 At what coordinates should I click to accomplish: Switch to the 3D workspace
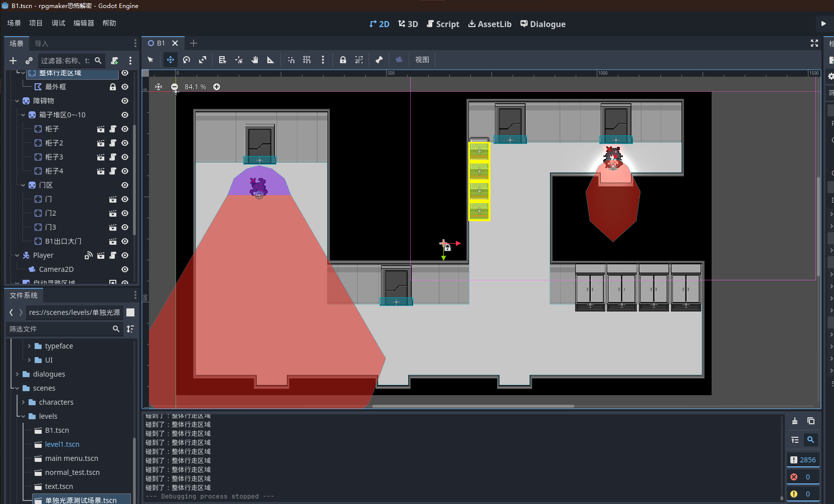point(408,24)
